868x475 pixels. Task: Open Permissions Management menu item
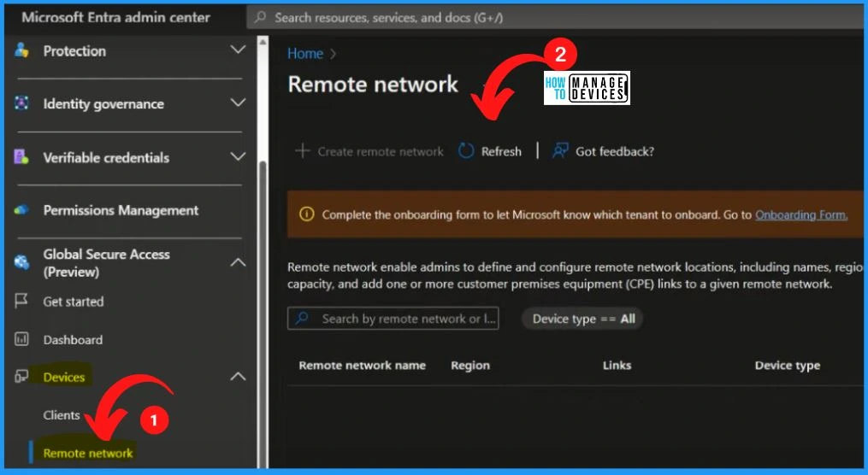coord(121,211)
